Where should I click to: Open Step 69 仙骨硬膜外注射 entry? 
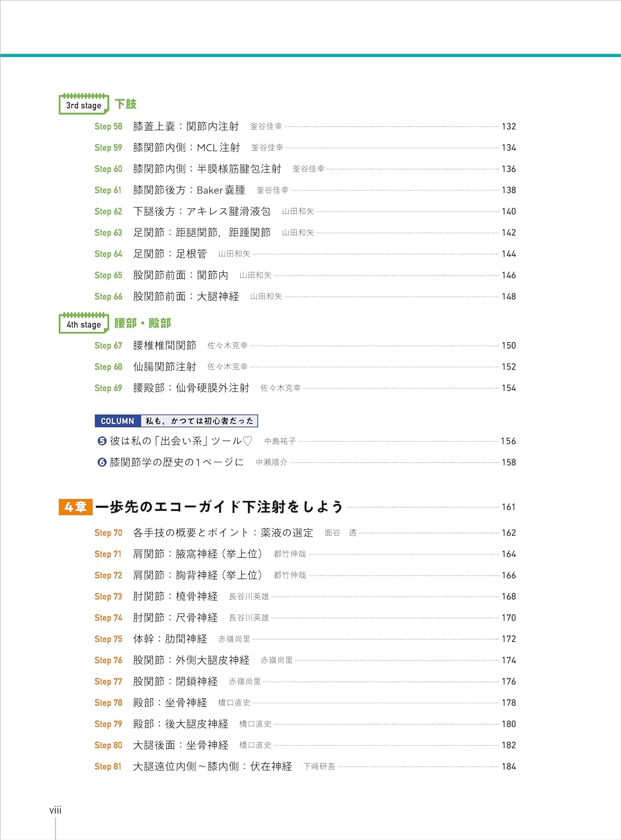pos(191,388)
